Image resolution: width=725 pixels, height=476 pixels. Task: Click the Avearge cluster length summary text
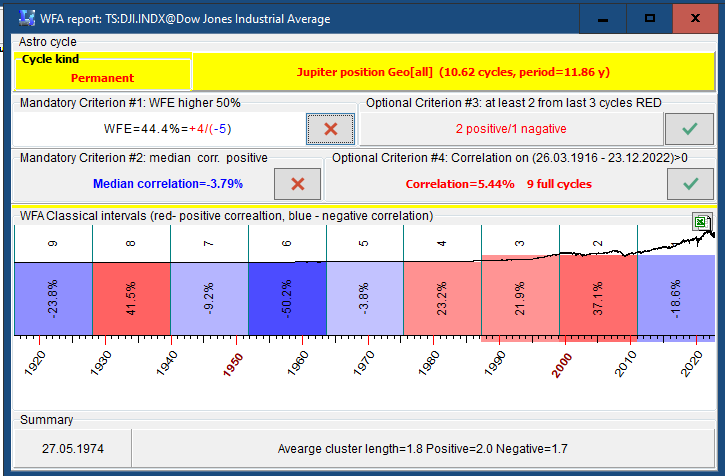click(423, 449)
